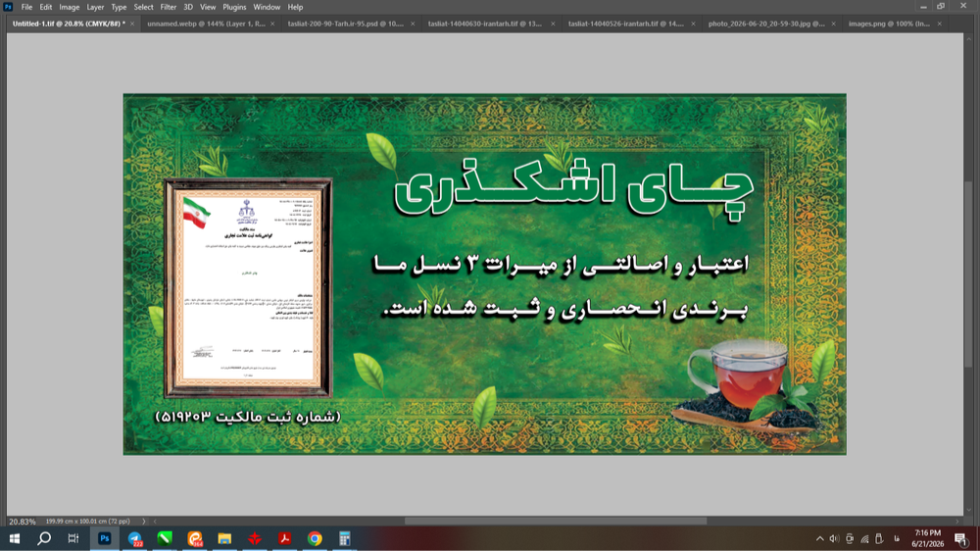This screenshot has height=551, width=980.
Task: Close the tasliat-14040630-irantarh.tif tab
Action: pyautogui.click(x=553, y=24)
